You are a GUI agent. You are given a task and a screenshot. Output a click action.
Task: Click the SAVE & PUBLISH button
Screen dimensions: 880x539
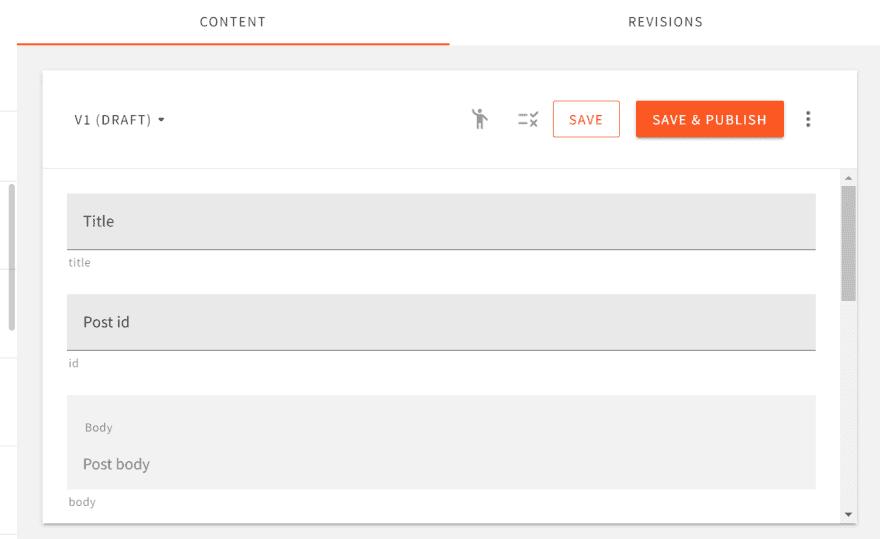(x=709, y=119)
